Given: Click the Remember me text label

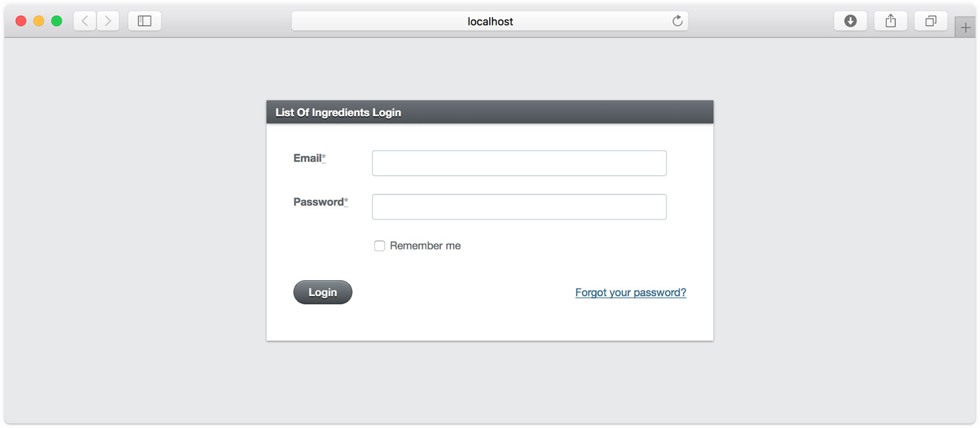Looking at the screenshot, I should (x=425, y=246).
